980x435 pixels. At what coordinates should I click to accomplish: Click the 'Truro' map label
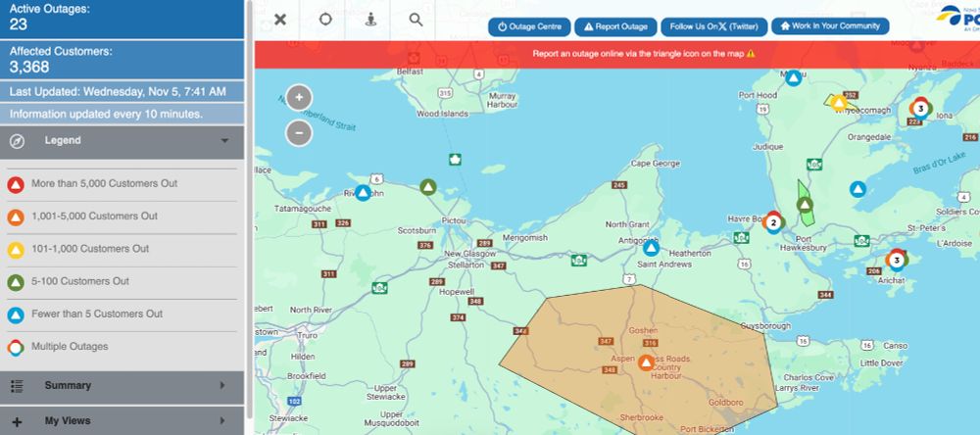pos(307,335)
